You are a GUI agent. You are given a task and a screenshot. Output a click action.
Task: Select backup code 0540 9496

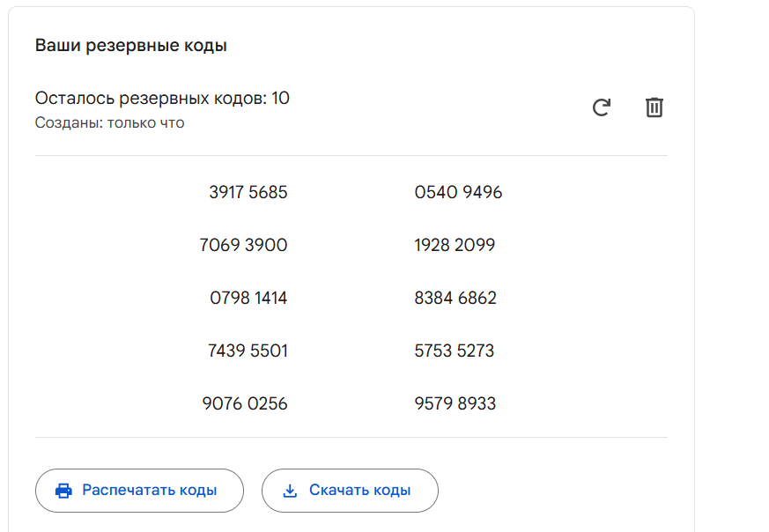coord(458,192)
